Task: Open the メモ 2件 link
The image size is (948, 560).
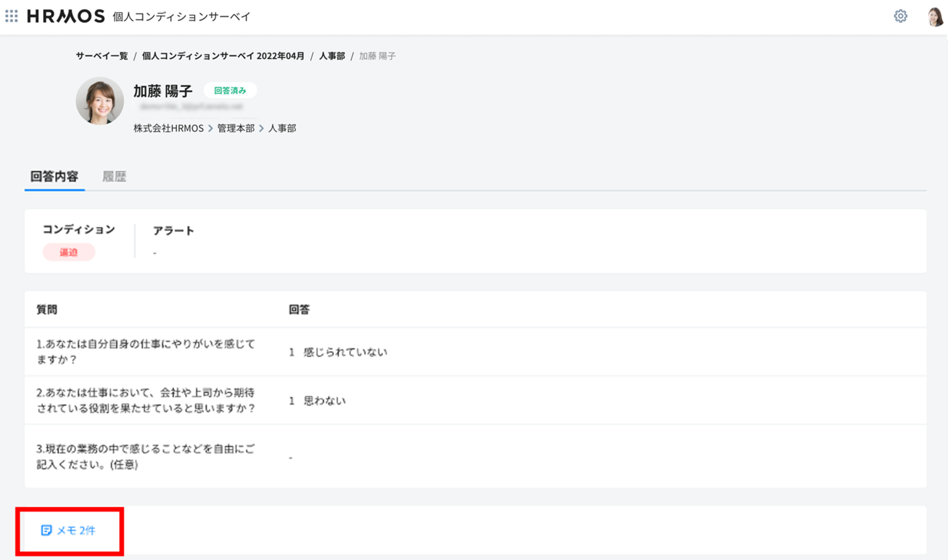Action: coord(76,530)
